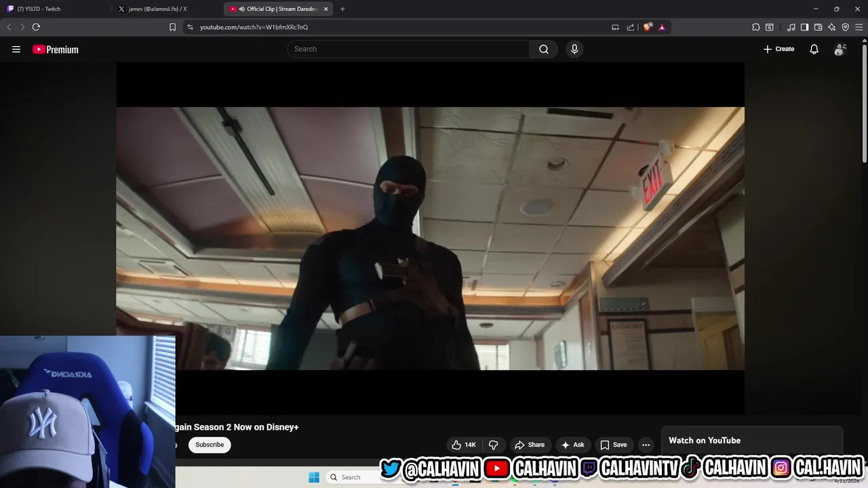
Task: Open Brave Wallet icon
Action: click(x=818, y=27)
